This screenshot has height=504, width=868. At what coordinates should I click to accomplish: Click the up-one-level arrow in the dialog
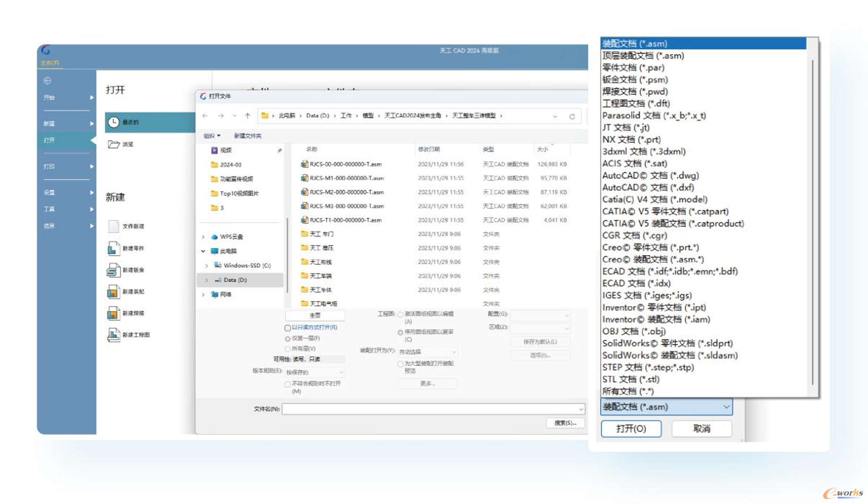click(x=248, y=116)
